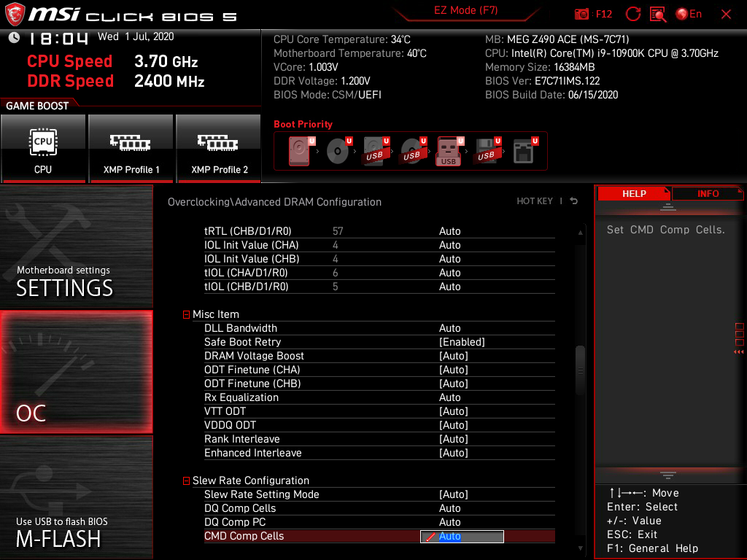The width and height of the screenshot is (747, 560).
Task: Switch to EZ Mode
Action: click(x=467, y=11)
